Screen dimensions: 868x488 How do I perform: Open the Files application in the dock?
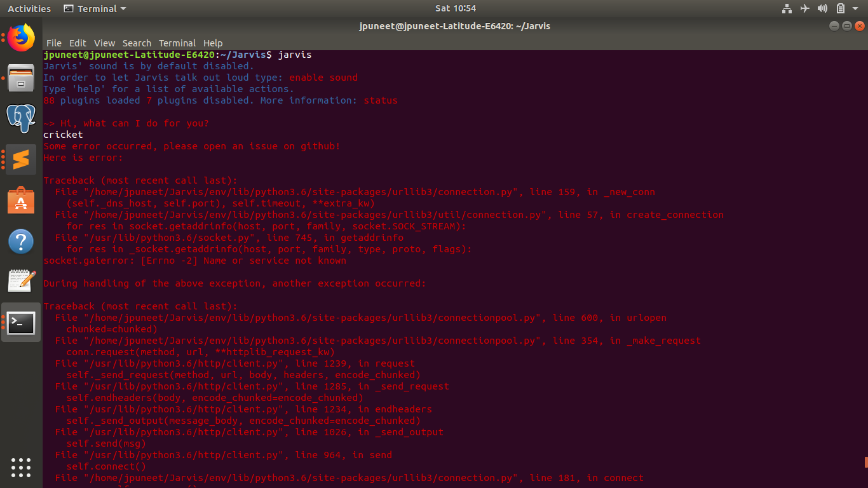(21, 79)
